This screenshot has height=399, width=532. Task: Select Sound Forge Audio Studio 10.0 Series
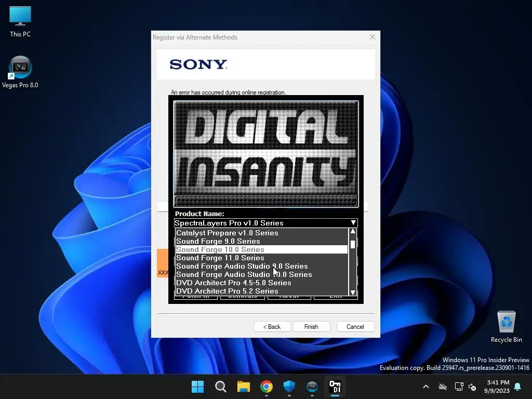point(262,274)
